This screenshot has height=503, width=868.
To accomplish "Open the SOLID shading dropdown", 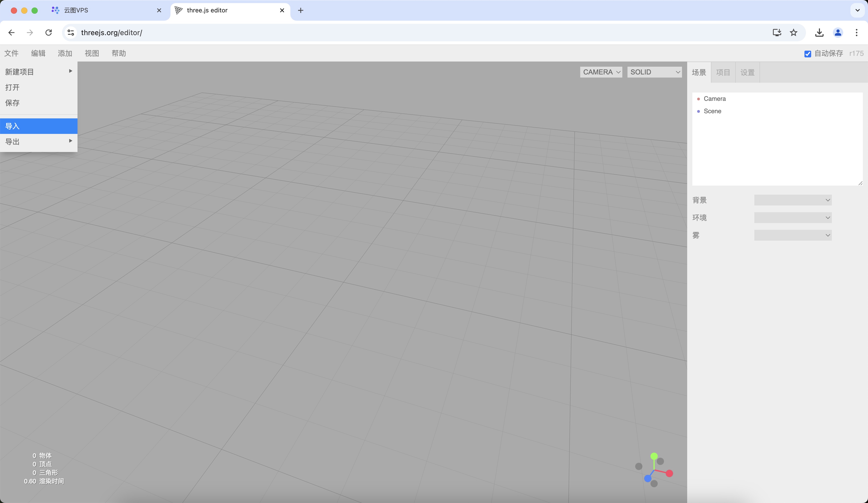I will click(x=654, y=72).
